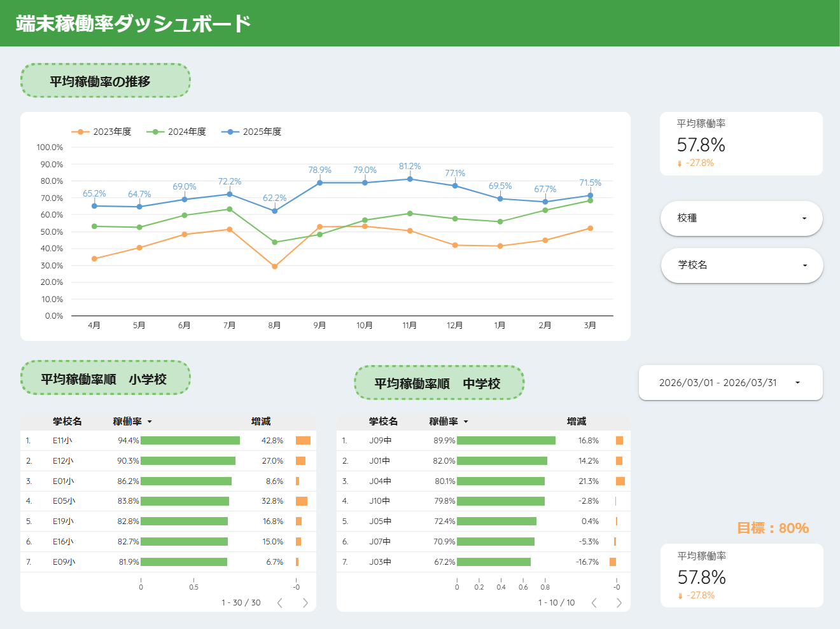Open the 校種 dropdown filter

(x=741, y=218)
